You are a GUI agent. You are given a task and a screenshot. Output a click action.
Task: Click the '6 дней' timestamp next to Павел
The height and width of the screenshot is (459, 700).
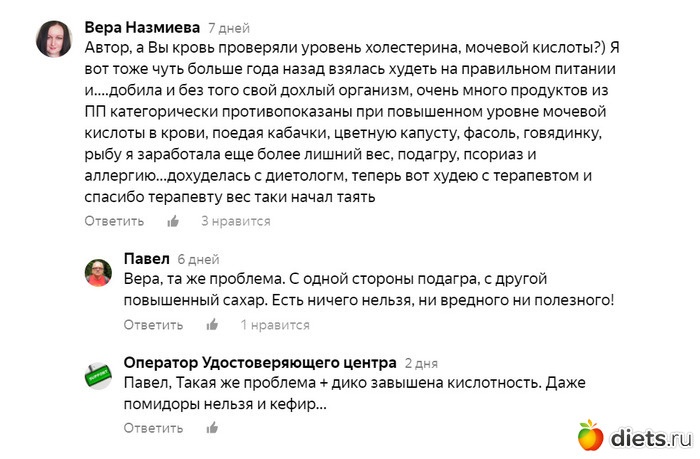198,260
